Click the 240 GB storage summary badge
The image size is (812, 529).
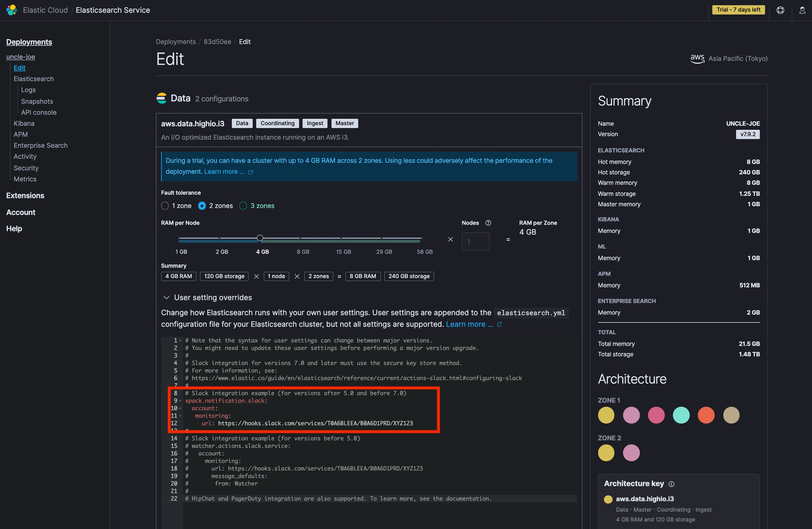click(409, 276)
